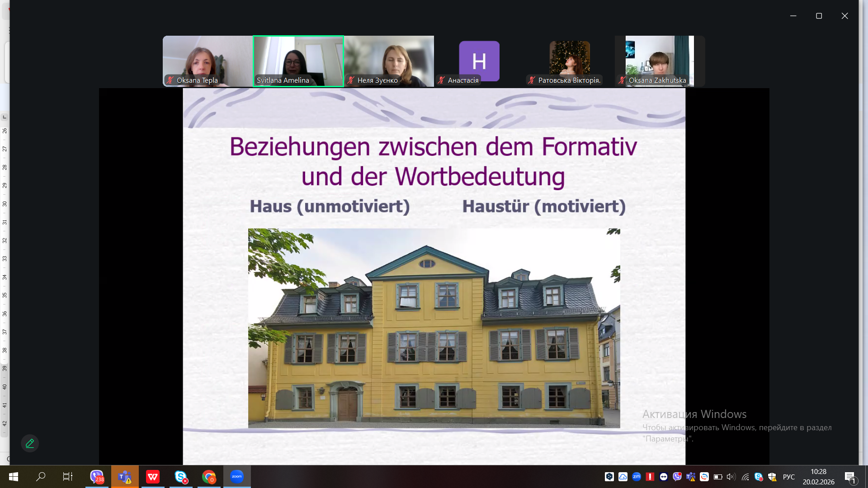The image size is (868, 488).
Task: Click the Zoom tray icon
Action: (x=637, y=477)
